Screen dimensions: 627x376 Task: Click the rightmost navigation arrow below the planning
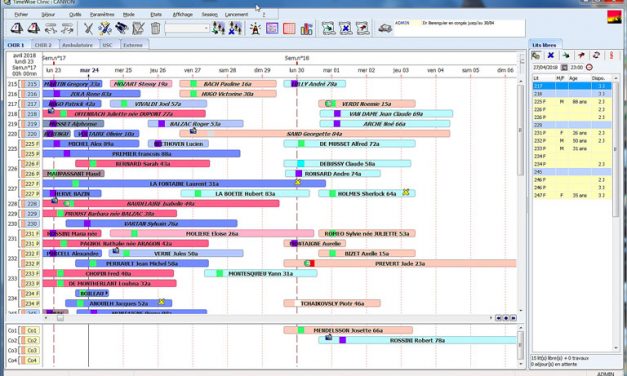pos(513,318)
